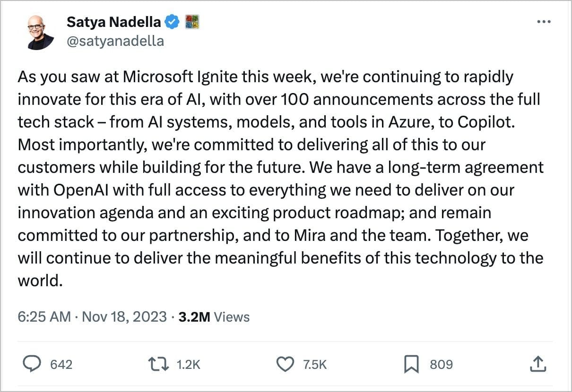
Task: Like the tweet with heart icon
Action: (x=285, y=364)
